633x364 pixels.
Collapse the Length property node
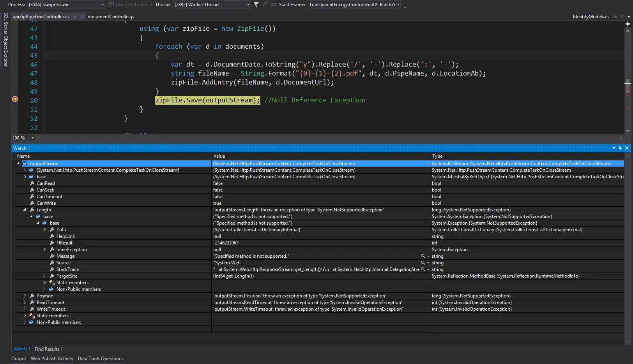pyautogui.click(x=25, y=210)
